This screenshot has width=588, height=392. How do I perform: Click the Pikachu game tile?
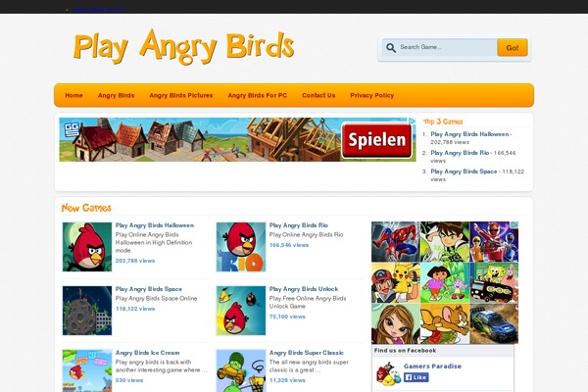coord(395,282)
